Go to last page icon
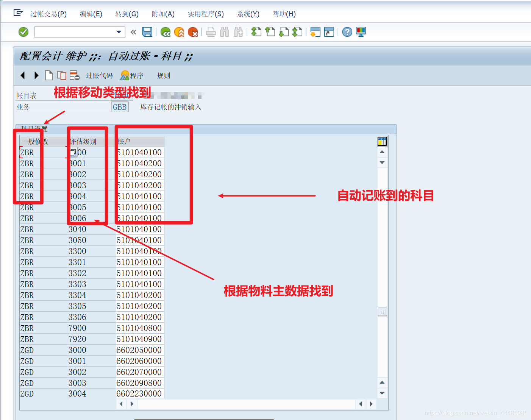Image resolution: width=531 pixels, height=420 pixels. [x=297, y=32]
